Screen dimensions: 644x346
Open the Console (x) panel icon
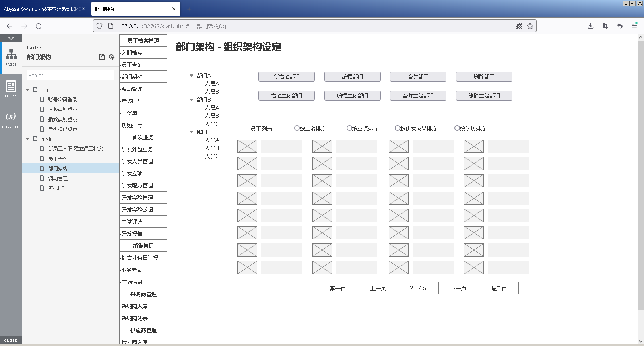[x=11, y=119]
